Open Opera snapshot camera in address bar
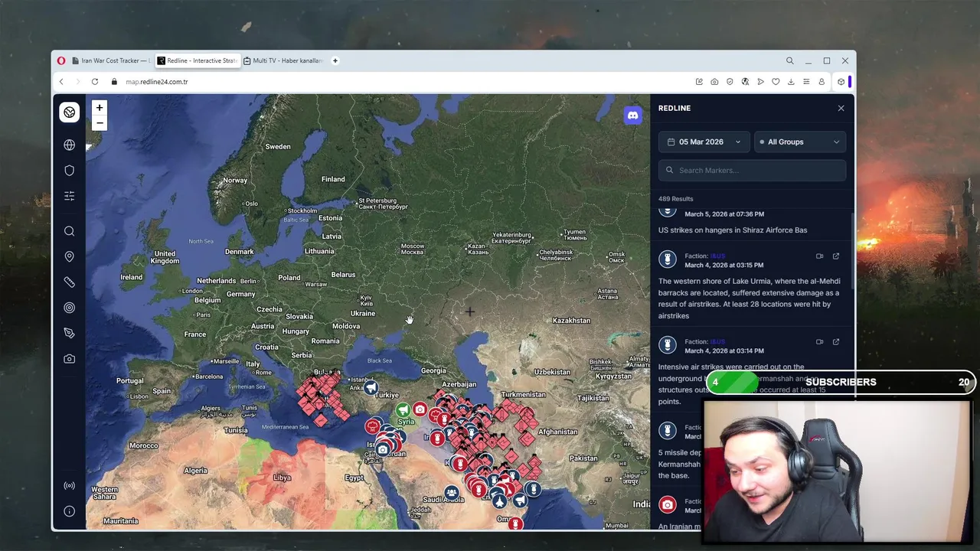This screenshot has width=980, height=551. [x=714, y=82]
